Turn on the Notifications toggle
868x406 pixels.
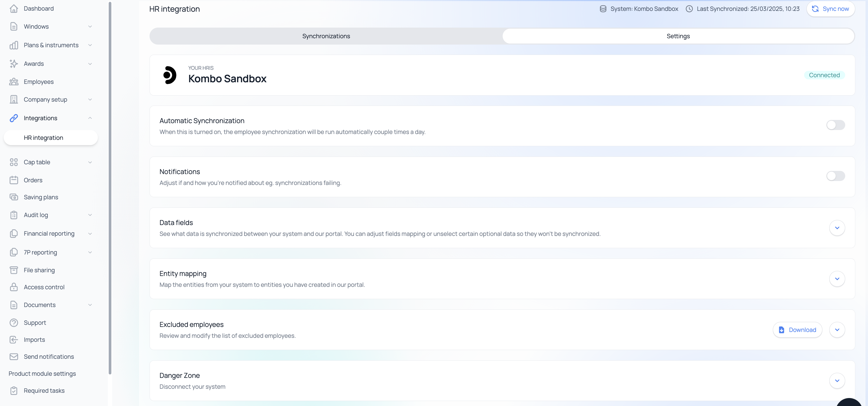(x=836, y=176)
